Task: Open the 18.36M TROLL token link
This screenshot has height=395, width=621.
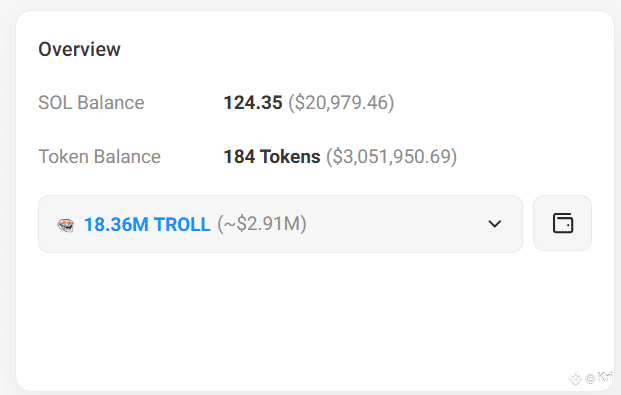Action: [x=147, y=224]
